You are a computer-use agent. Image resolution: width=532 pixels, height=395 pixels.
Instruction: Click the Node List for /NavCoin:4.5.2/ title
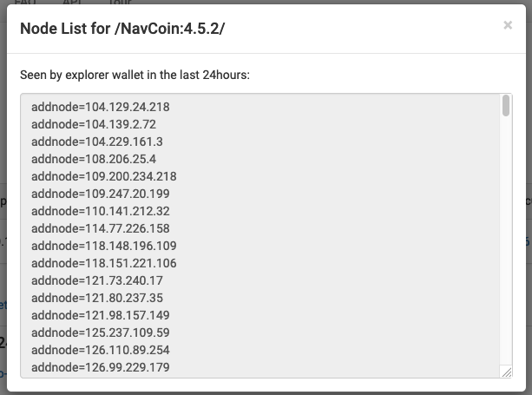[x=122, y=29]
